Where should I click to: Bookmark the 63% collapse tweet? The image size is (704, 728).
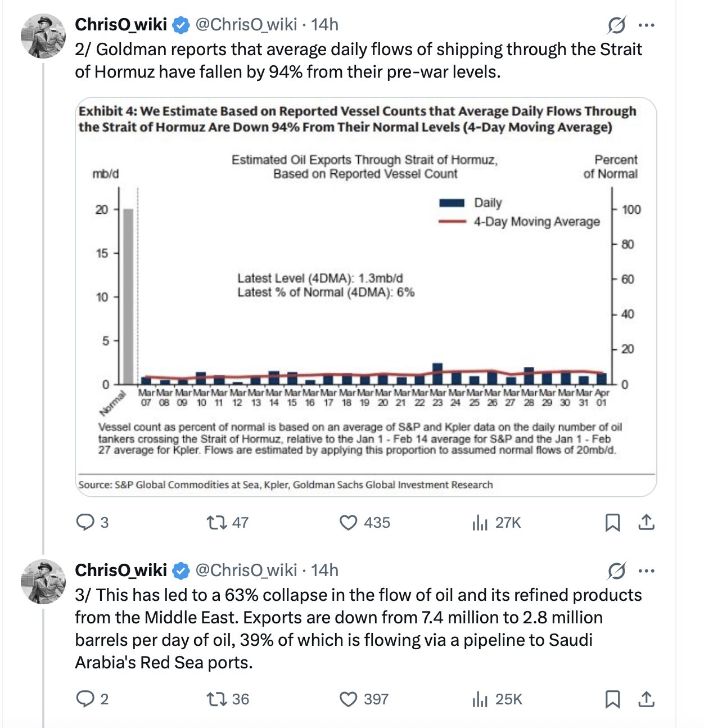612,699
